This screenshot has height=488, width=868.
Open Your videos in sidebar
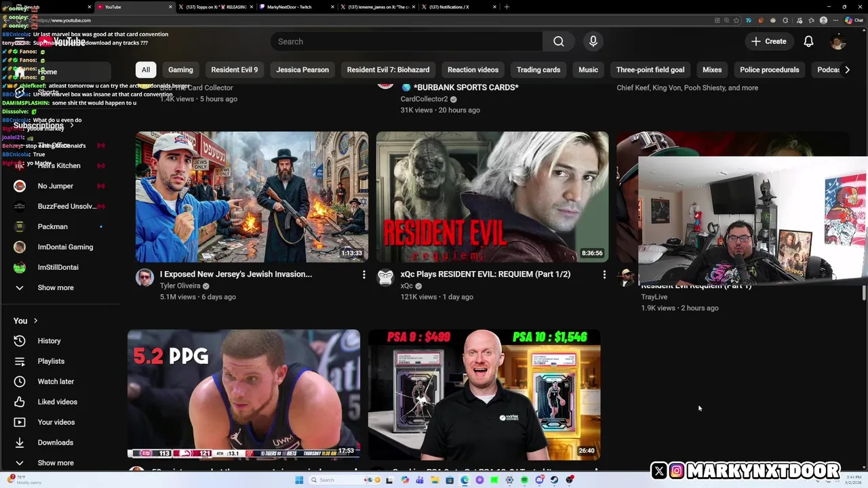56,422
